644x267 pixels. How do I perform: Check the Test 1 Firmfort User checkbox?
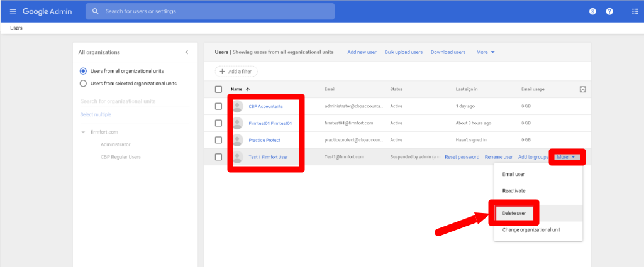[x=218, y=157]
